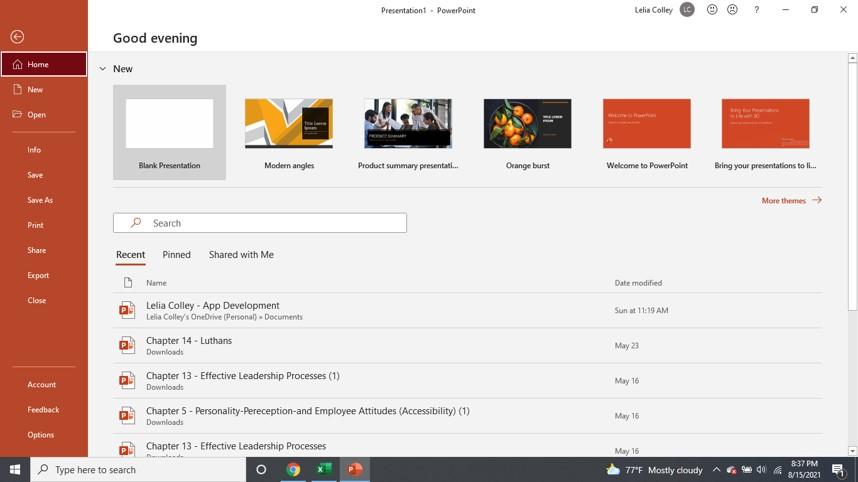Choose the Blank Presentation template
Image resolution: width=858 pixels, height=482 pixels.
coord(169,132)
